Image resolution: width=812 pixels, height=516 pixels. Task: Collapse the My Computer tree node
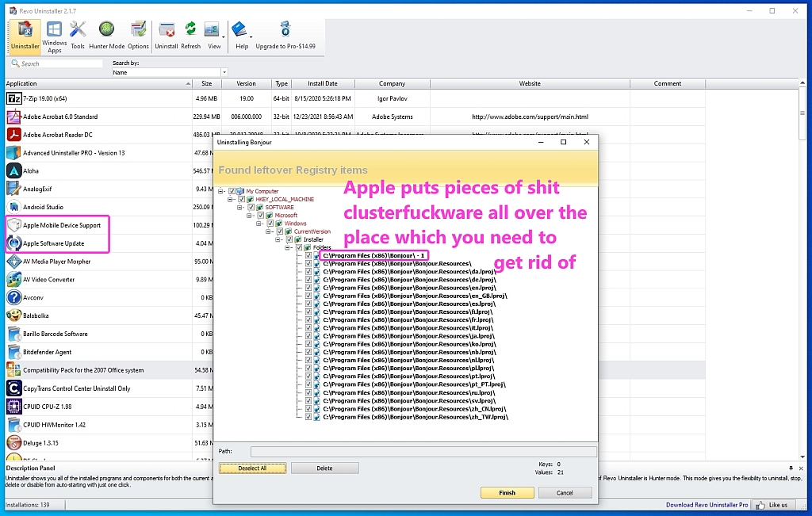220,191
